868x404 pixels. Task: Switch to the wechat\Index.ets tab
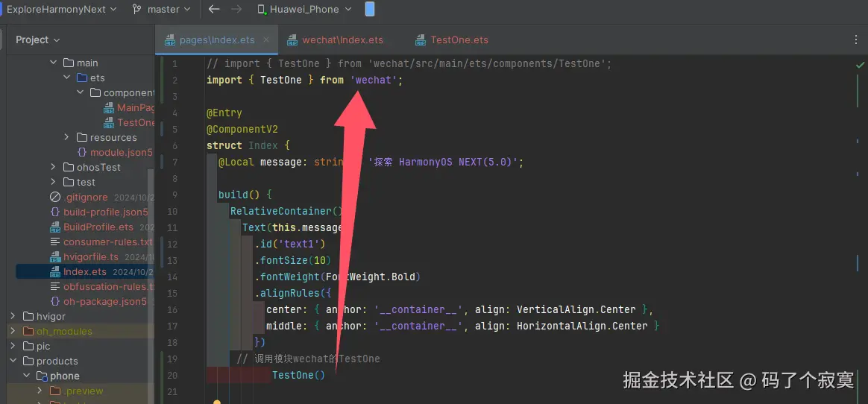click(x=336, y=40)
